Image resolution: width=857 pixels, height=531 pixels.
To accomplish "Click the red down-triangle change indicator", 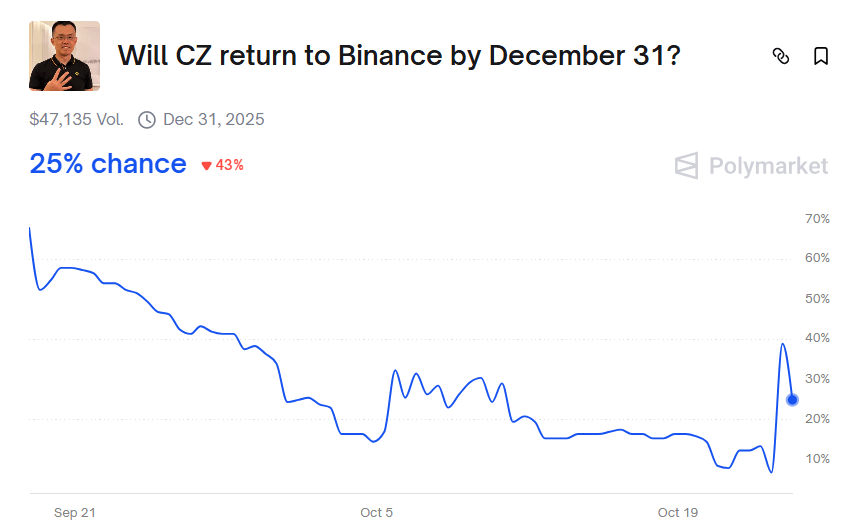I will [206, 166].
